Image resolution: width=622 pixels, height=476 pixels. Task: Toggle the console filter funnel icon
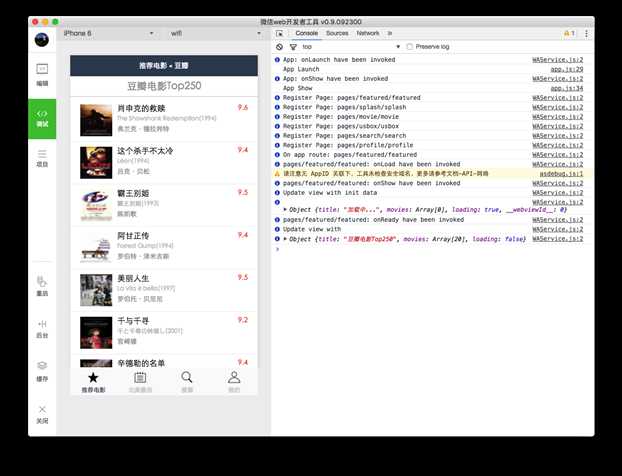click(293, 47)
